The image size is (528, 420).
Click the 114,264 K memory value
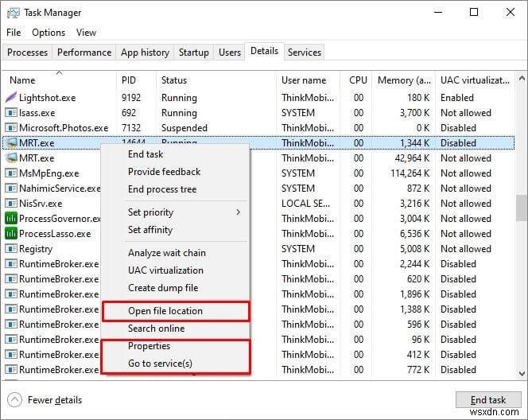tap(410, 173)
